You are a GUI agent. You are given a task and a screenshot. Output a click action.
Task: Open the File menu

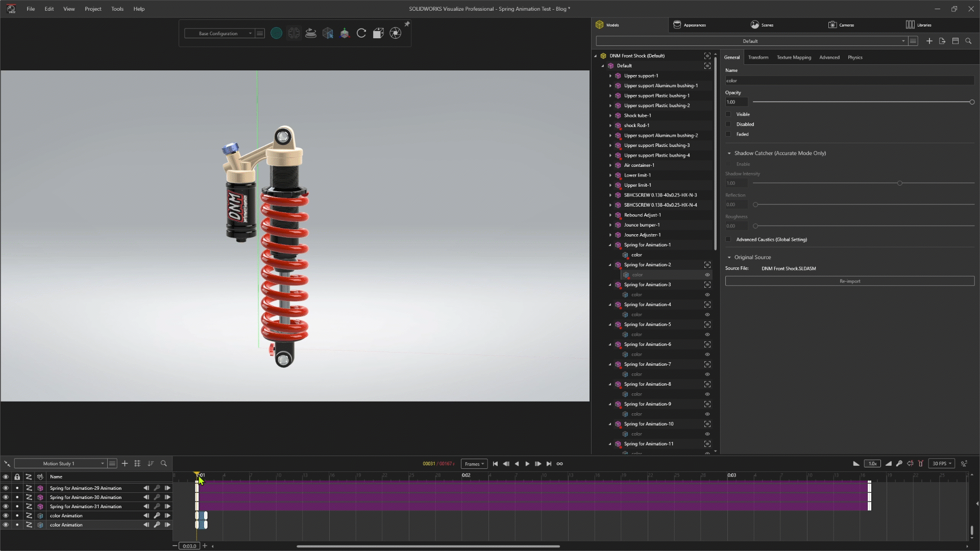31,9
